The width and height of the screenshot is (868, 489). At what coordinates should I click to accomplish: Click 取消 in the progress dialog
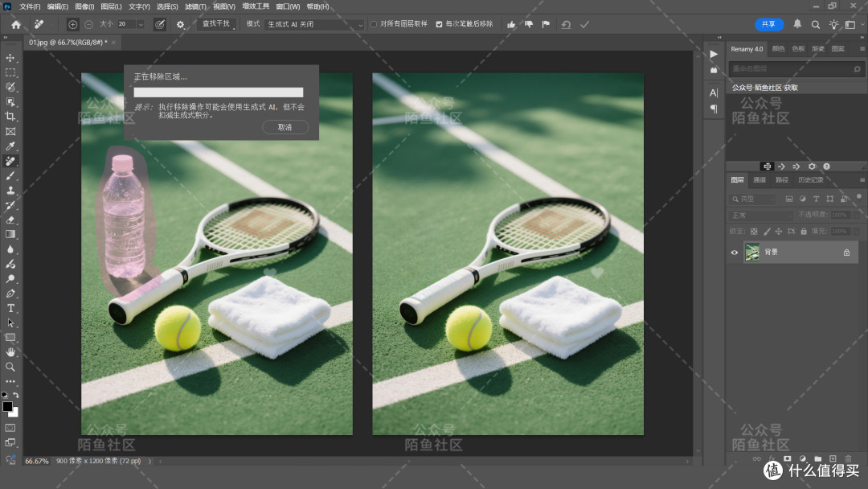pos(285,127)
